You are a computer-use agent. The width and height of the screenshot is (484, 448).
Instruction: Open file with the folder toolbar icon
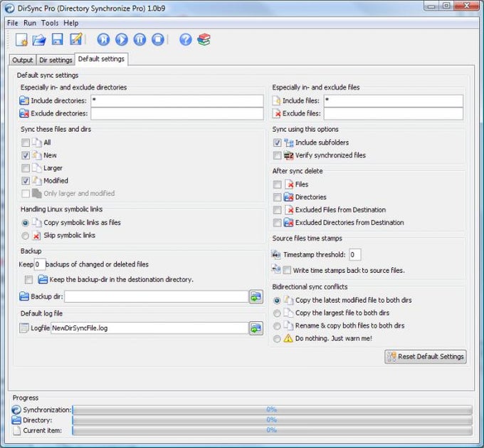tap(39, 40)
